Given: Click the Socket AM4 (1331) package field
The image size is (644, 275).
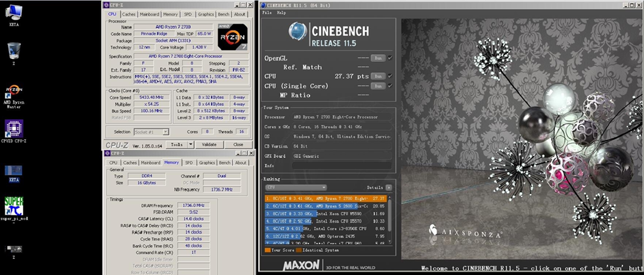Looking at the screenshot, I should pos(173,40).
